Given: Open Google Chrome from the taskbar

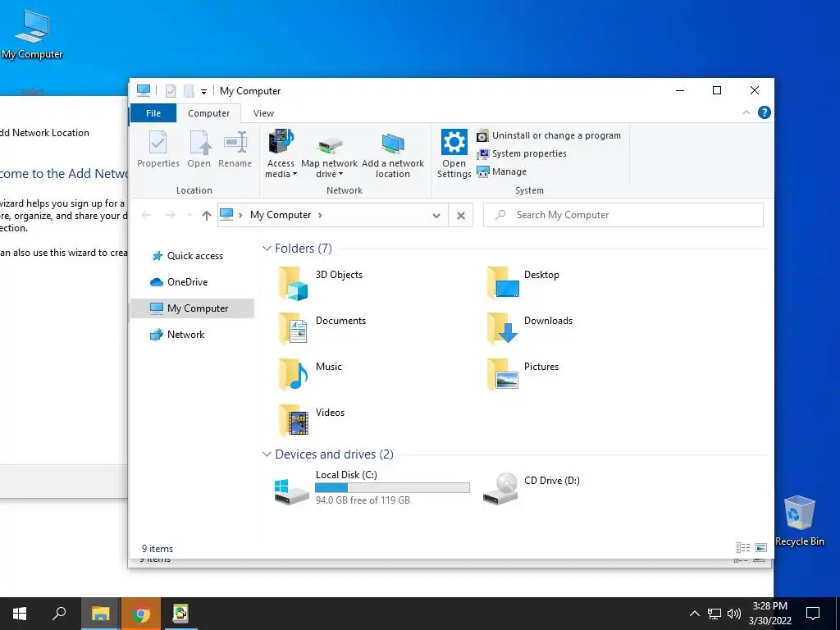Looking at the screenshot, I should click(141, 614).
